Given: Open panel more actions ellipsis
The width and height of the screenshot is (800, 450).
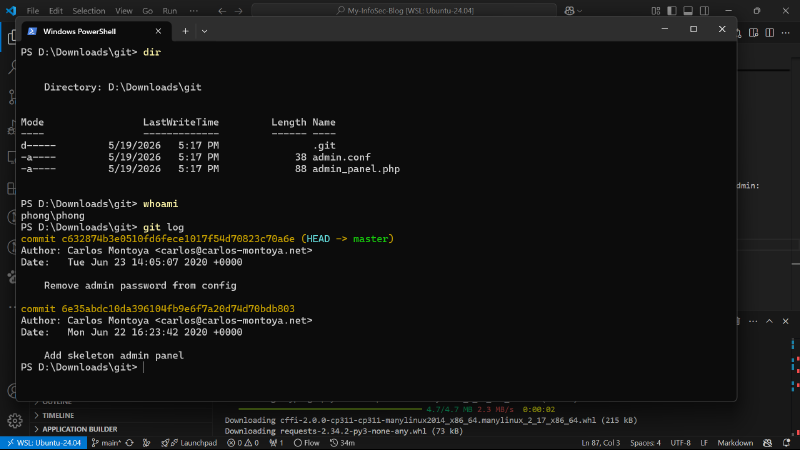Looking at the screenshot, I should point(753,321).
